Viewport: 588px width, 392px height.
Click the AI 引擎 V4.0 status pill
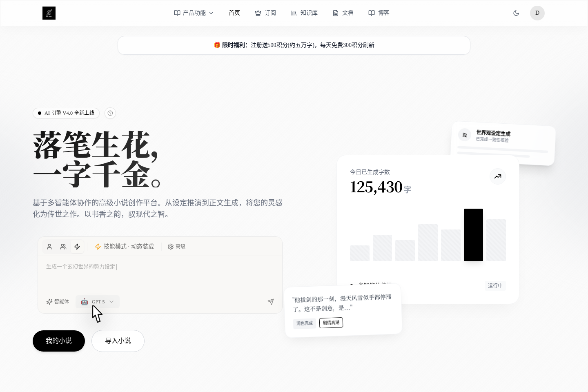[66, 113]
